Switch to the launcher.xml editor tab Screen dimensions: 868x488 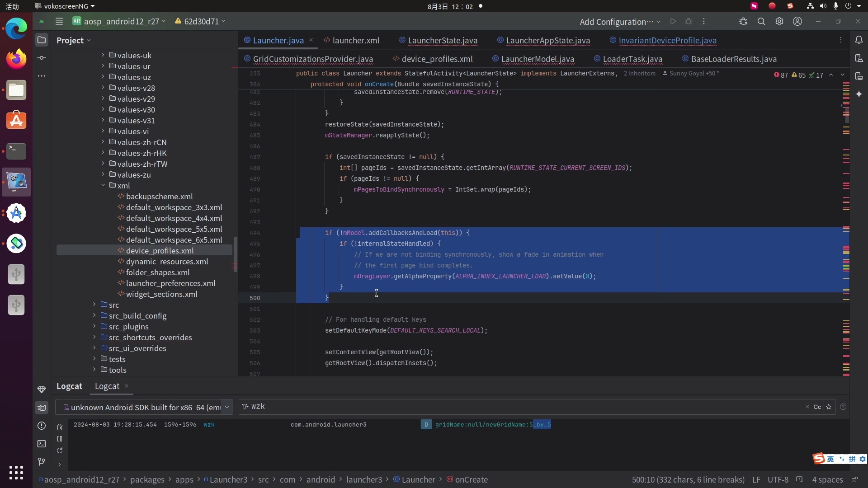point(355,40)
